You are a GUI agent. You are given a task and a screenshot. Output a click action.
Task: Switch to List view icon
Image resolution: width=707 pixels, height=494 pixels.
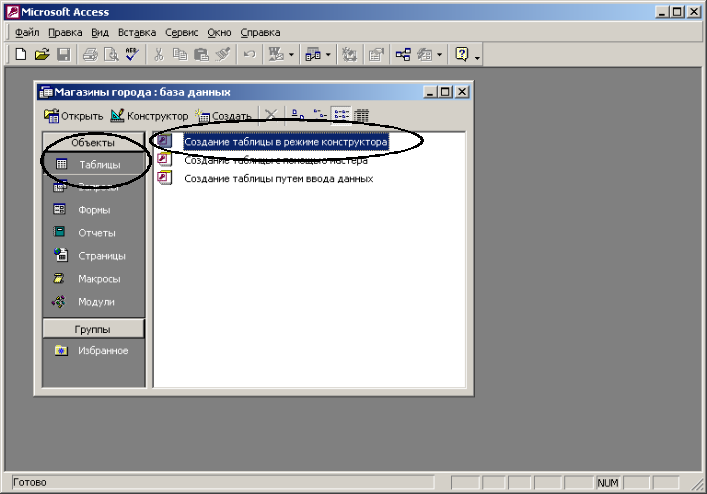point(341,115)
